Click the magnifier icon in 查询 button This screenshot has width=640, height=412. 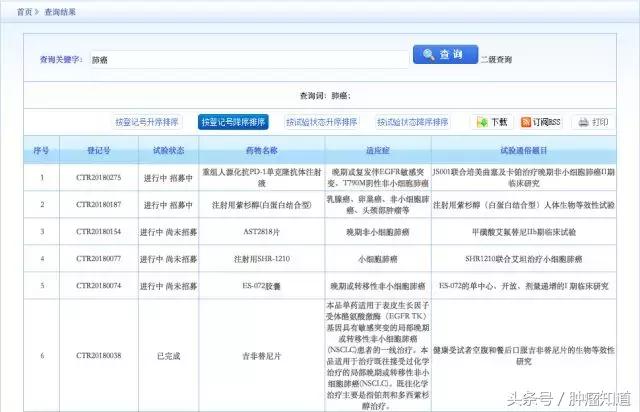tap(429, 54)
